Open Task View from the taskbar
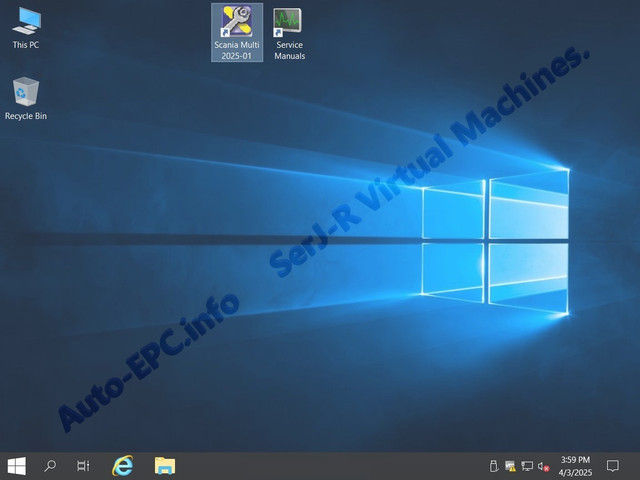This screenshot has height=480, width=640. 83,466
